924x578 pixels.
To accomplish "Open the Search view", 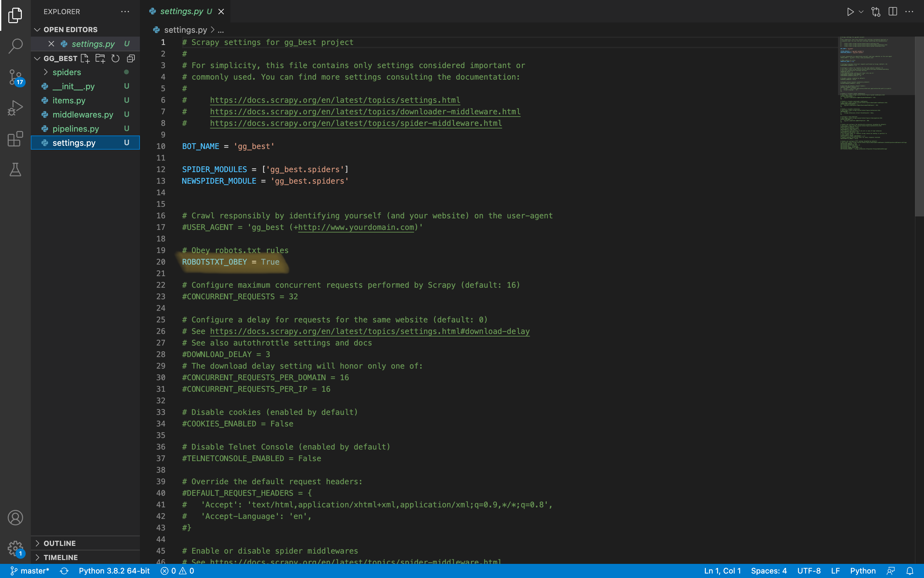I will point(15,46).
